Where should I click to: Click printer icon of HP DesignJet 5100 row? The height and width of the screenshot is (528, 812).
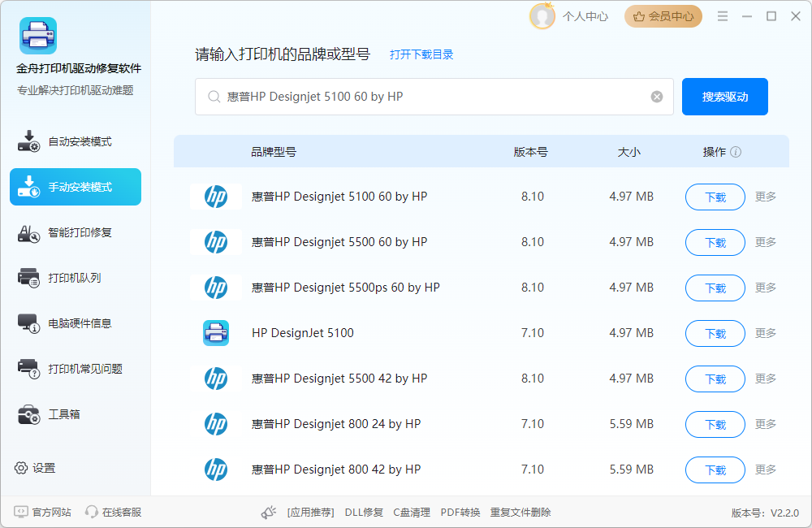click(x=216, y=333)
